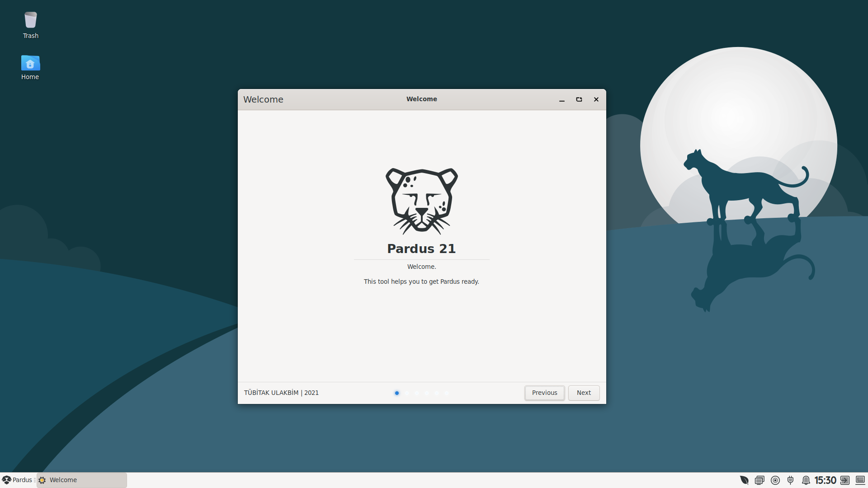Click the TÜBİTAK ULAKBİM | 2021 label
The height and width of the screenshot is (488, 868).
pos(281,393)
